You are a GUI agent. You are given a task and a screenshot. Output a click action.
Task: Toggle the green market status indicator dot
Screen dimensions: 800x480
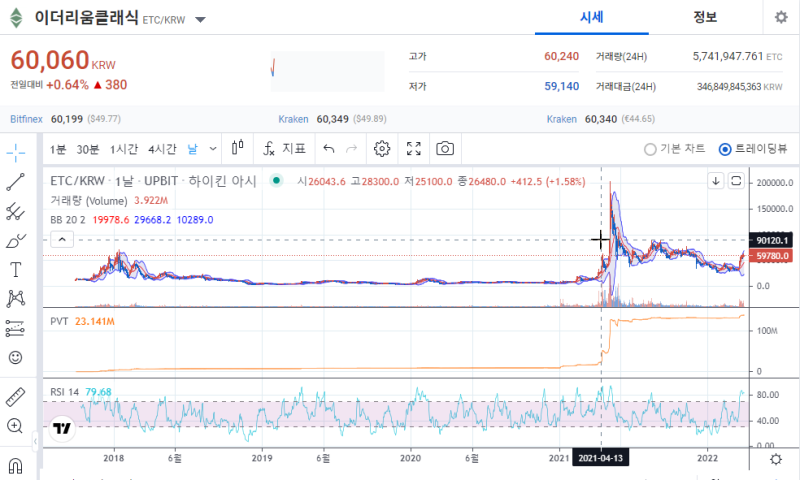click(276, 180)
